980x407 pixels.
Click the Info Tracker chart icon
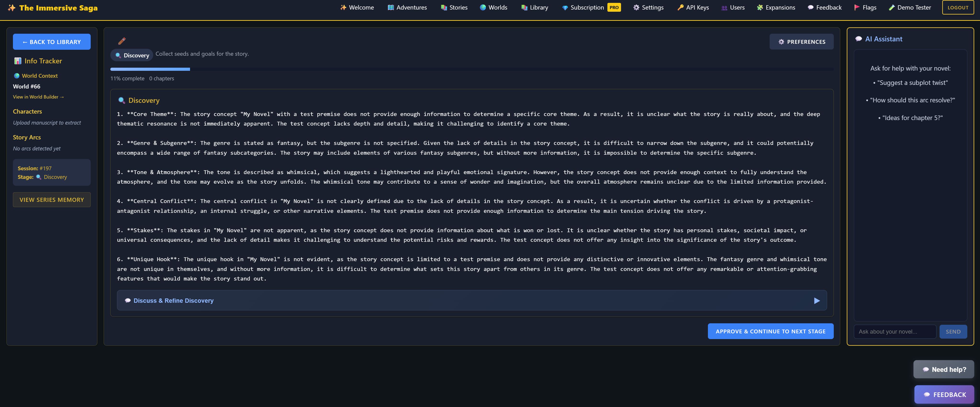coord(17,61)
